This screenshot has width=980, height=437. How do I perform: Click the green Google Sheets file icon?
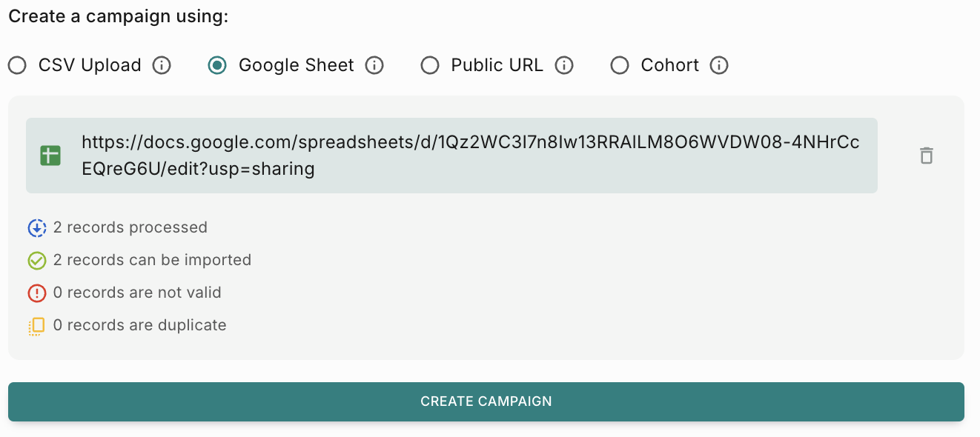tap(50, 156)
